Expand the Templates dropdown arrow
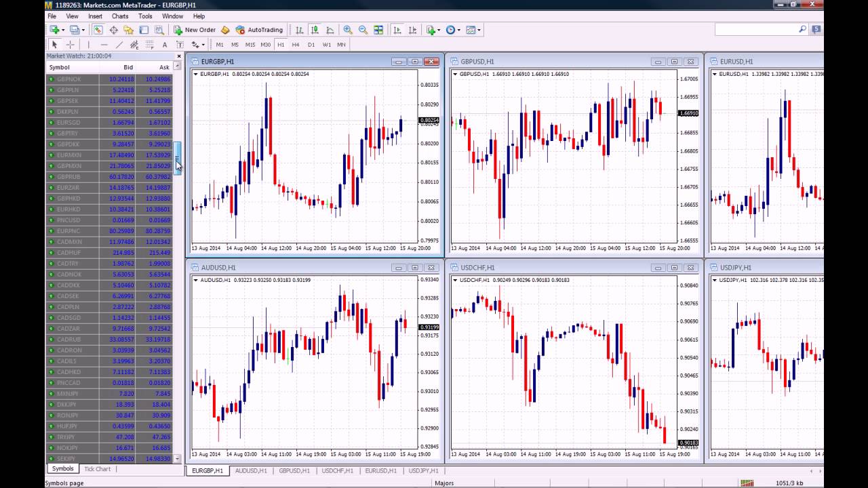 tap(479, 30)
